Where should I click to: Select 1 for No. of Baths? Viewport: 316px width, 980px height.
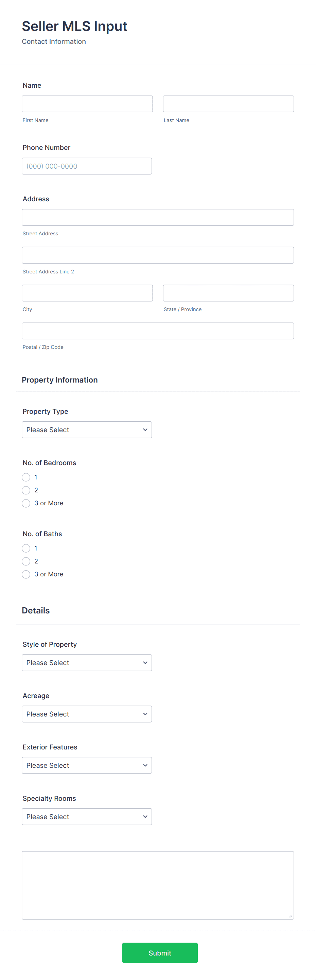(26, 548)
